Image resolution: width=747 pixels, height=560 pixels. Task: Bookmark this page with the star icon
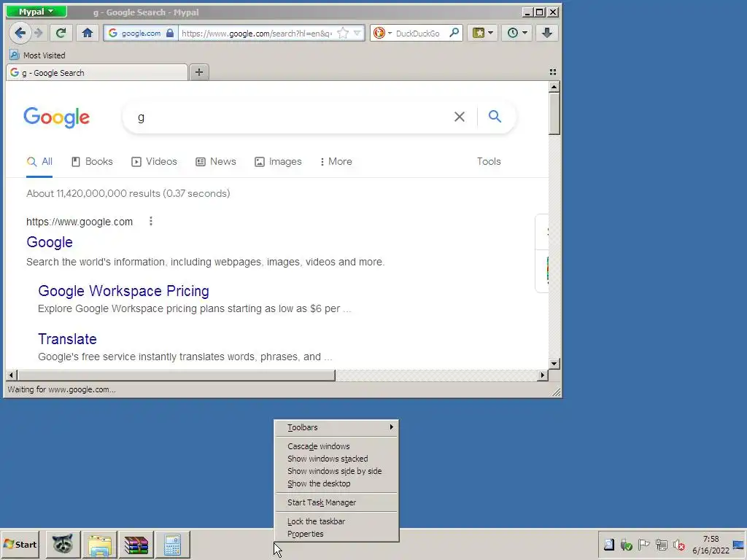coord(343,33)
